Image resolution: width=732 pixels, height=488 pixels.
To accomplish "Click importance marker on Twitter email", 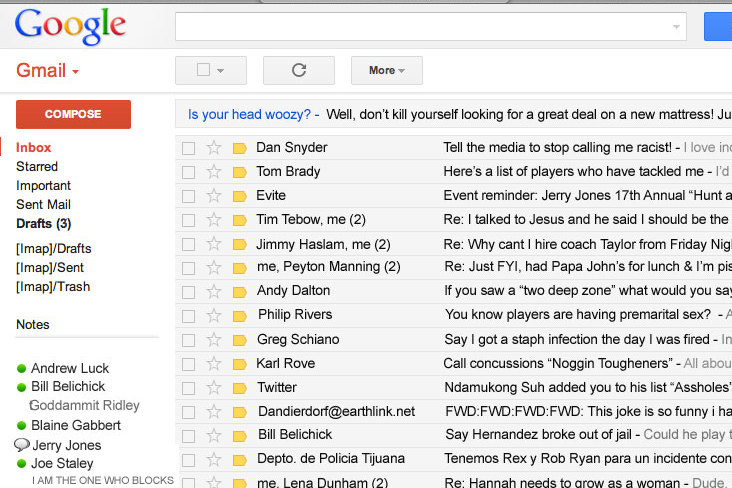I will click(239, 388).
